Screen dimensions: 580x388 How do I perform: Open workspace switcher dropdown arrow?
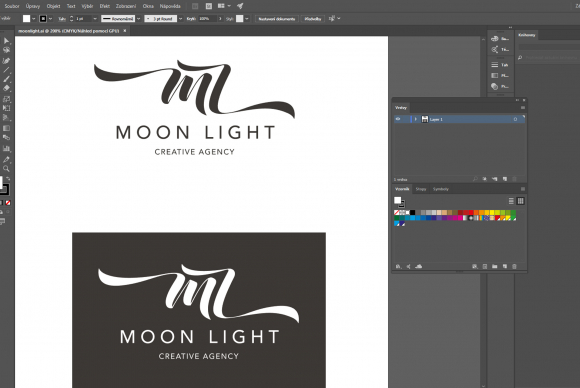pos(229,6)
